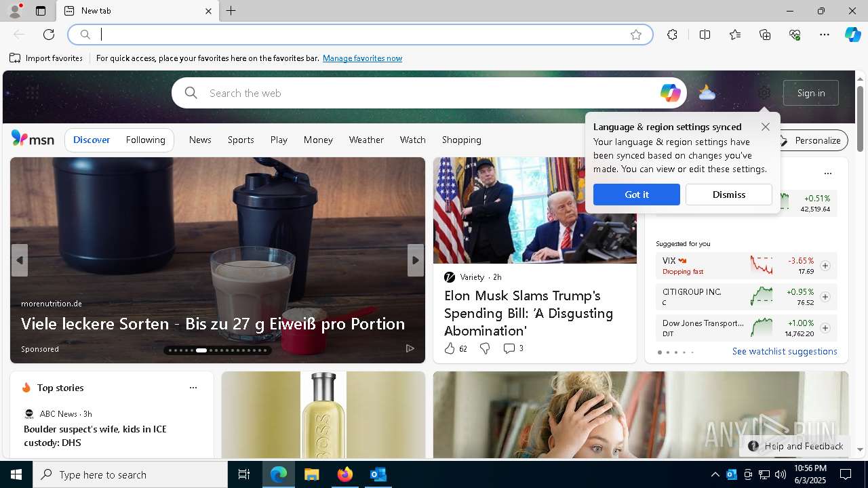Viewport: 868px width, 488px height.
Task: Open Browser essentials icon
Action: pos(795,35)
